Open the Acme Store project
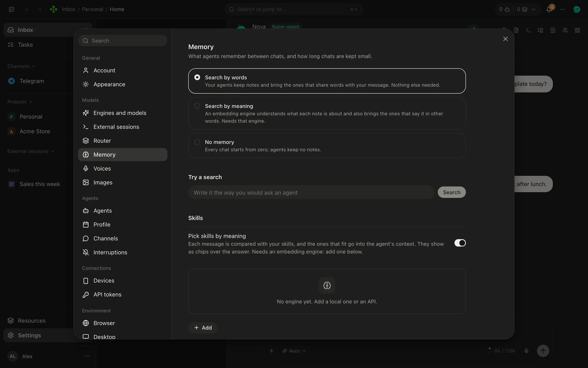 point(39,131)
